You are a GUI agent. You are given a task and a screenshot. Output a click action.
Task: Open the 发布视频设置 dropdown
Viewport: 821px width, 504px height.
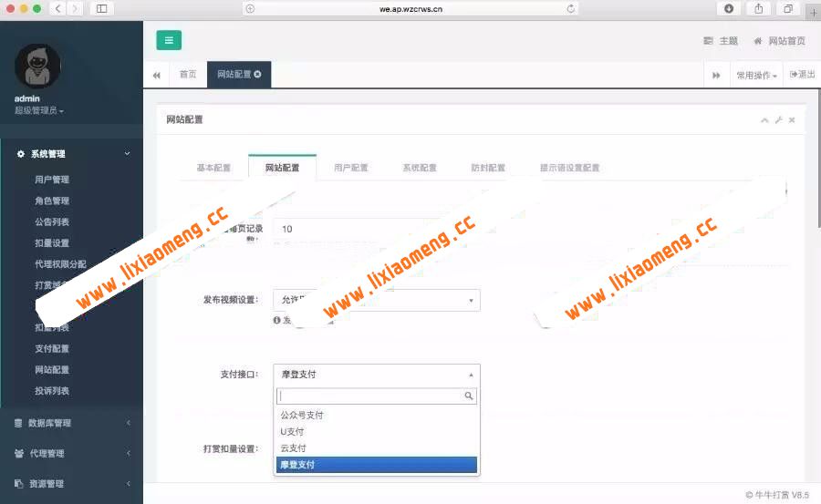click(x=377, y=300)
